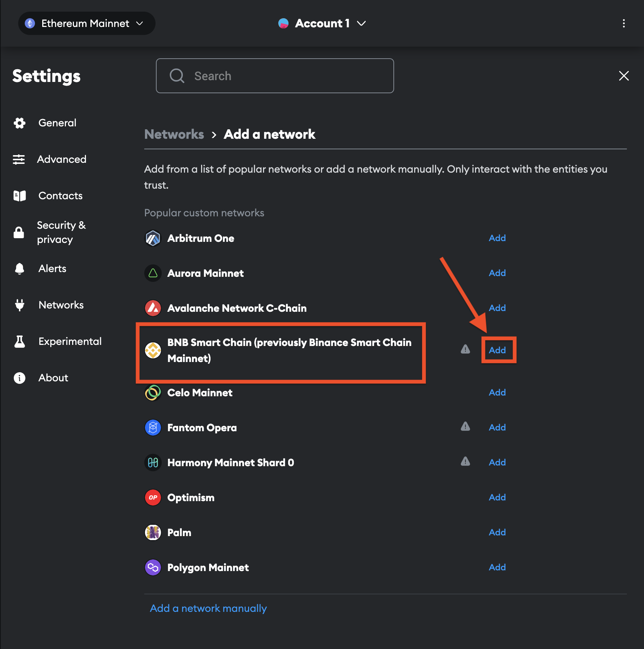Click the Polygon Mainnet logo icon
The width and height of the screenshot is (644, 649).
pyautogui.click(x=153, y=567)
